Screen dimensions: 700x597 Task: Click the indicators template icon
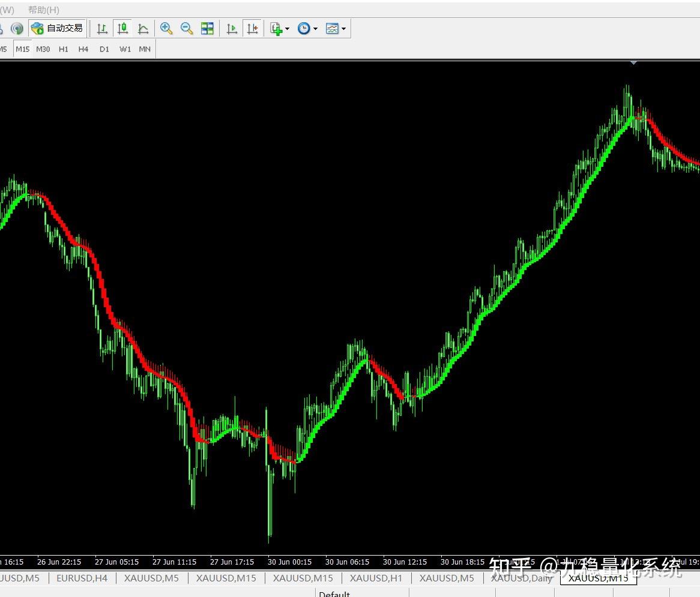pyautogui.click(x=333, y=28)
